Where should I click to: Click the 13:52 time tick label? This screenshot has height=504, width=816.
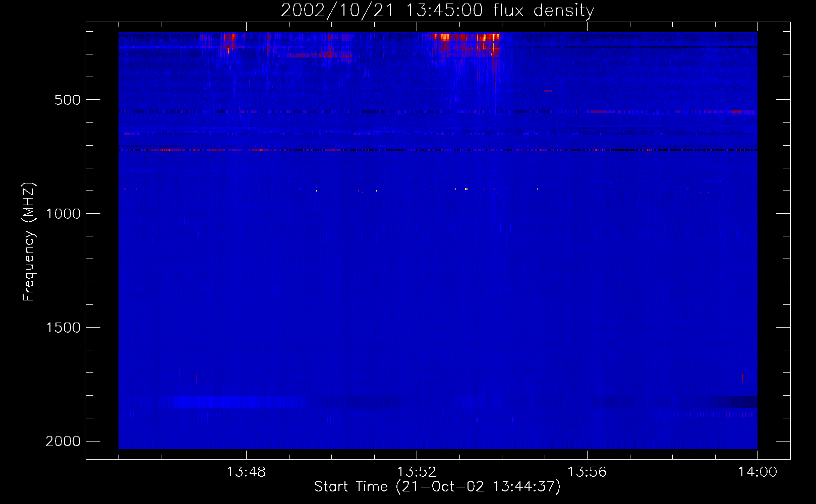[417, 472]
